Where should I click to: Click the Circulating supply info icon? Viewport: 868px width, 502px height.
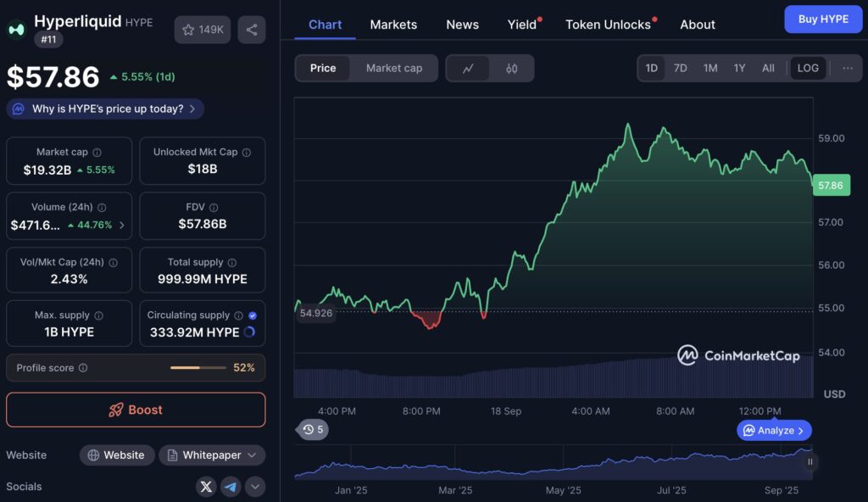[238, 315]
